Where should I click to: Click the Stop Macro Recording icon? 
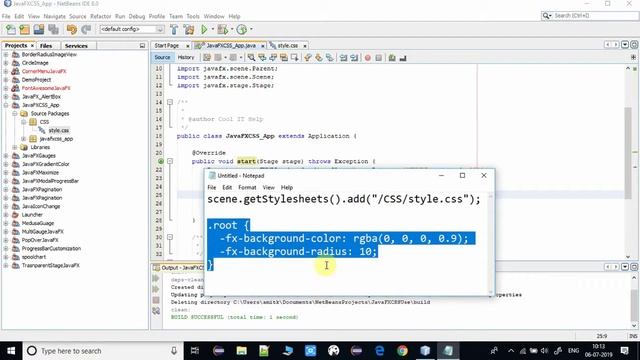[x=379, y=58]
